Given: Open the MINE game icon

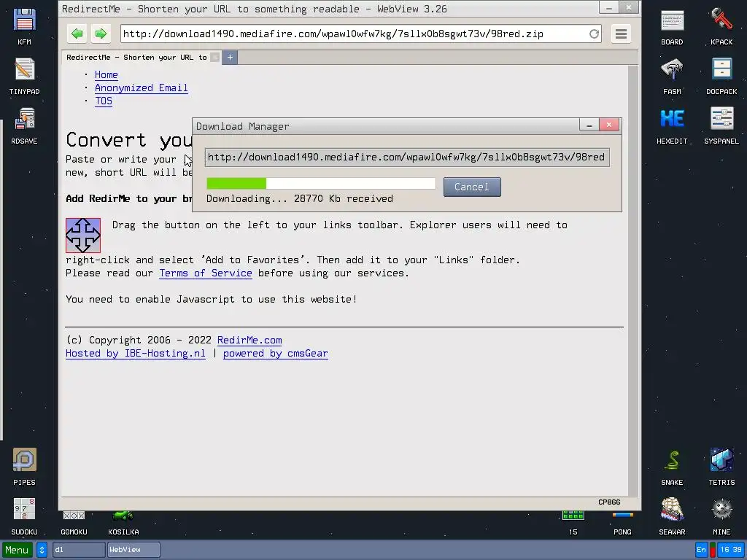Looking at the screenshot, I should 721,510.
